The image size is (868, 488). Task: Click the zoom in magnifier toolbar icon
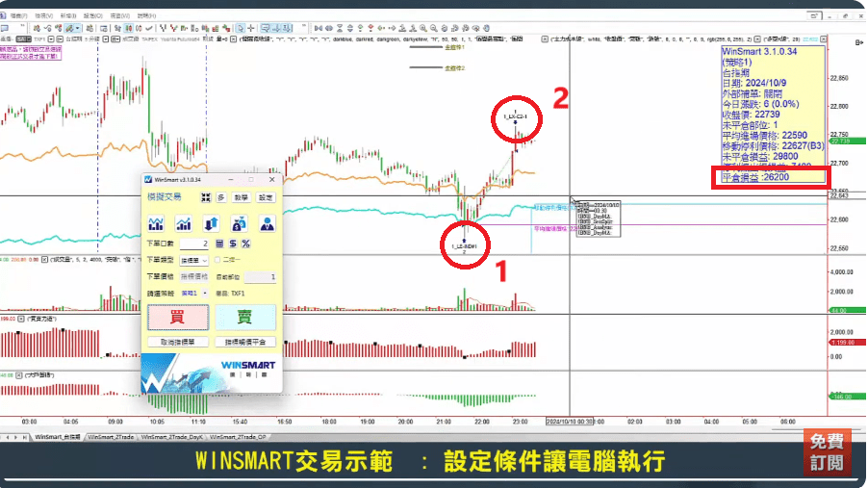(x=423, y=28)
